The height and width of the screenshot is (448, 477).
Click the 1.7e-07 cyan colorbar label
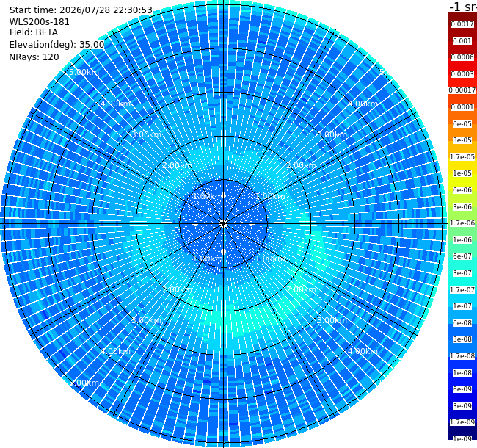pyautogui.click(x=462, y=290)
